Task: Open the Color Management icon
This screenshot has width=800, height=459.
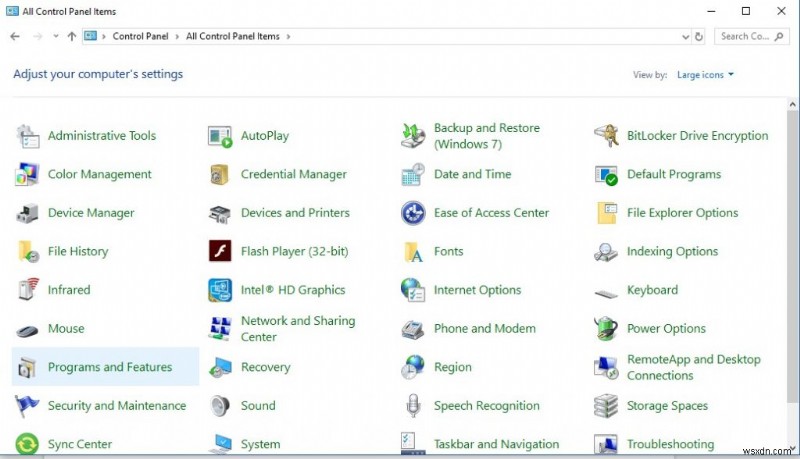Action: click(x=27, y=175)
